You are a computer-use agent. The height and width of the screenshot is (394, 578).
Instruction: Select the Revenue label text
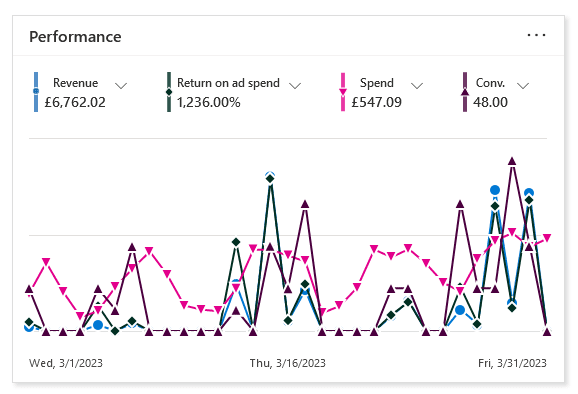click(76, 83)
